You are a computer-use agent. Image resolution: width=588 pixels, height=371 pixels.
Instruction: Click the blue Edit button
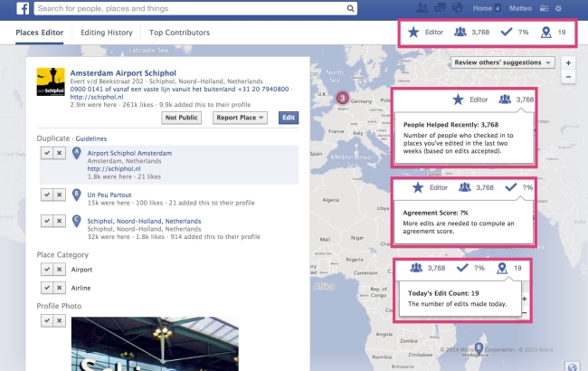coord(289,118)
